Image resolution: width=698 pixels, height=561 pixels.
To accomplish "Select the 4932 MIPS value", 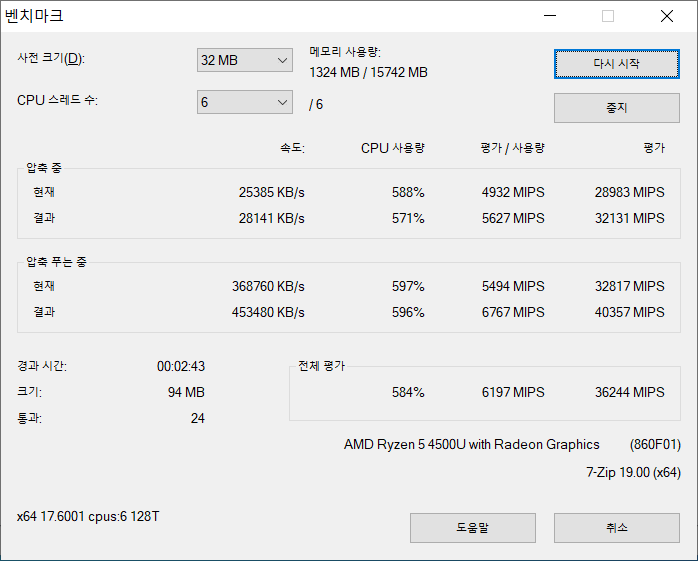I will click(x=513, y=192).
